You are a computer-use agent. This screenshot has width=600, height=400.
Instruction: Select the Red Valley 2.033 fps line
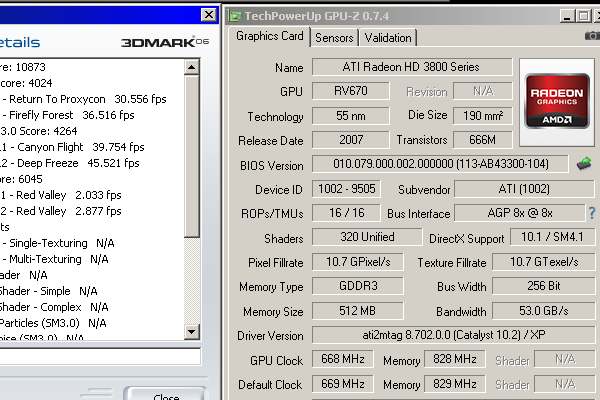pos(61,195)
